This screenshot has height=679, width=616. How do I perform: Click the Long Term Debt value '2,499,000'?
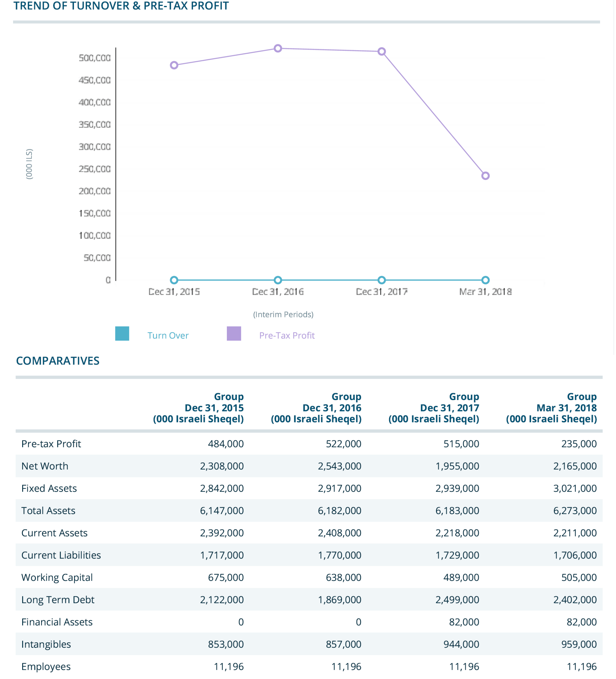457,600
